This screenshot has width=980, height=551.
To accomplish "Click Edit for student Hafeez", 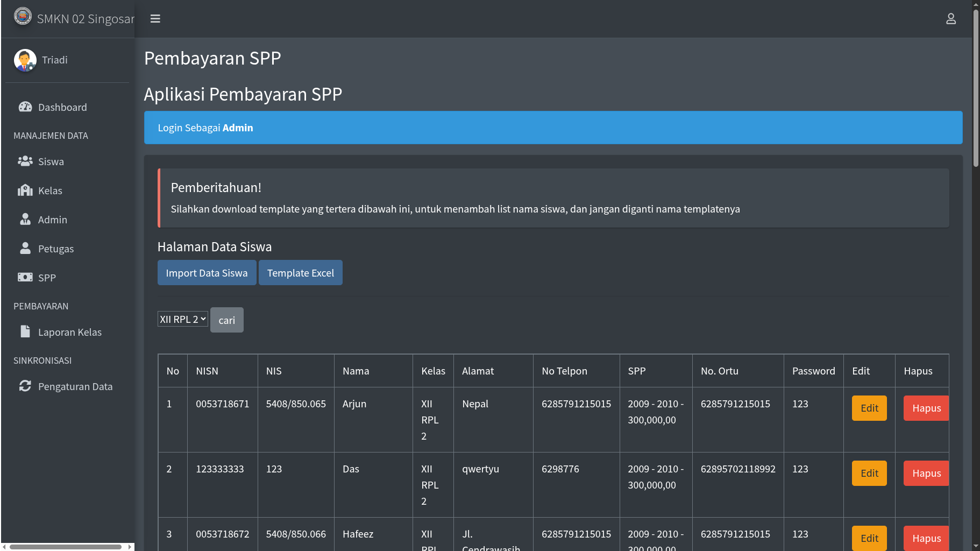I will click(x=869, y=538).
